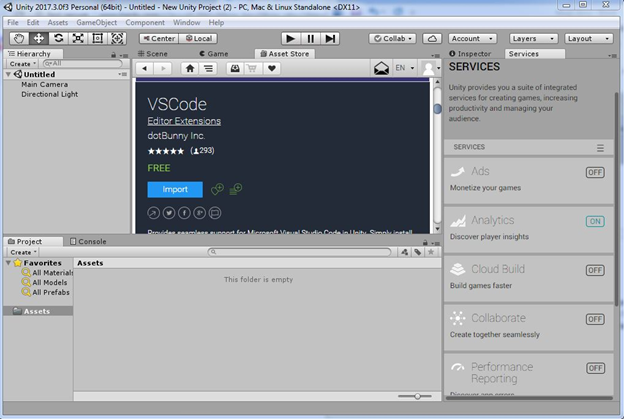Screen dimensions: 624x419
Task: Toggle the Hierarchy panel lock
Action: [x=113, y=55]
